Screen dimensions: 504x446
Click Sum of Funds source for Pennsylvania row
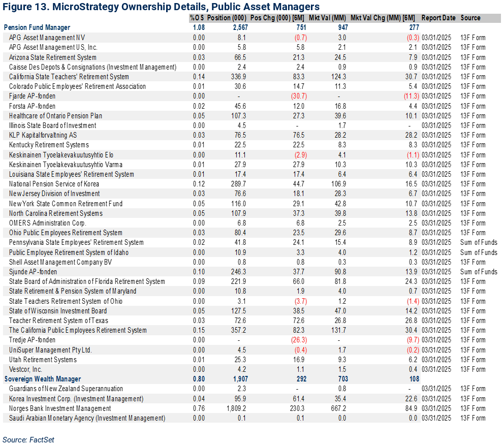[479, 242]
